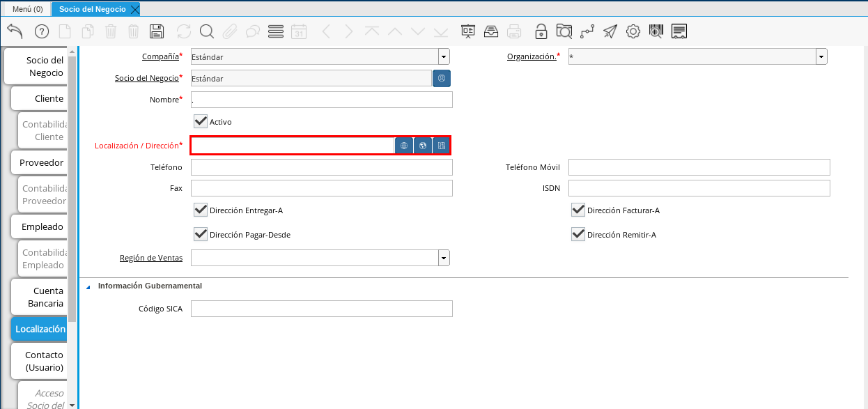Jump to the last record icon
868x409 pixels.
pyautogui.click(x=441, y=31)
